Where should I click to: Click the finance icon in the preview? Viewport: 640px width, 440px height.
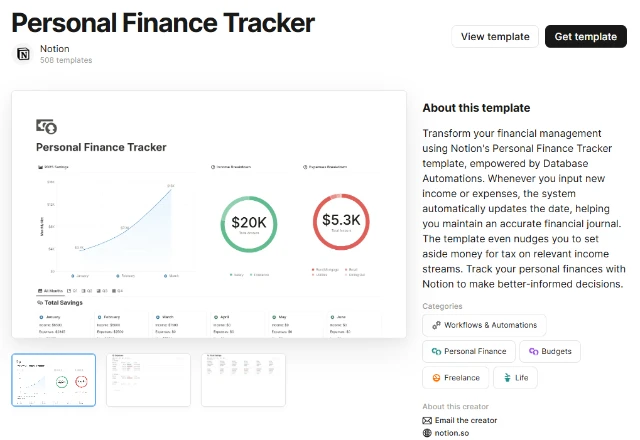[x=46, y=126]
